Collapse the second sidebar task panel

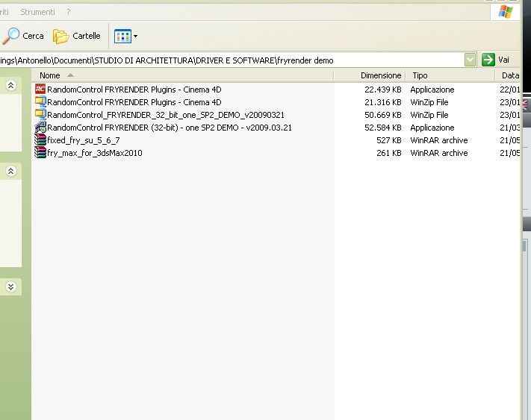click(x=11, y=171)
